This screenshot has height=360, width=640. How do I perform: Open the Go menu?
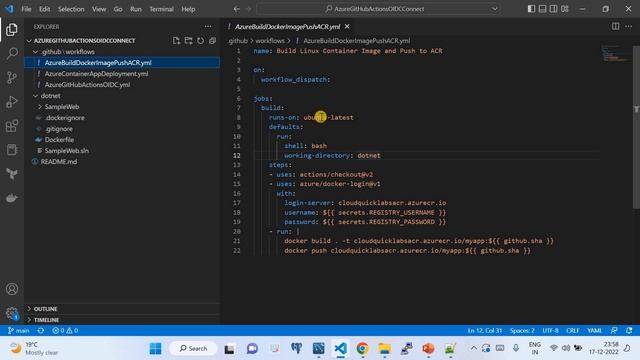tap(118, 9)
